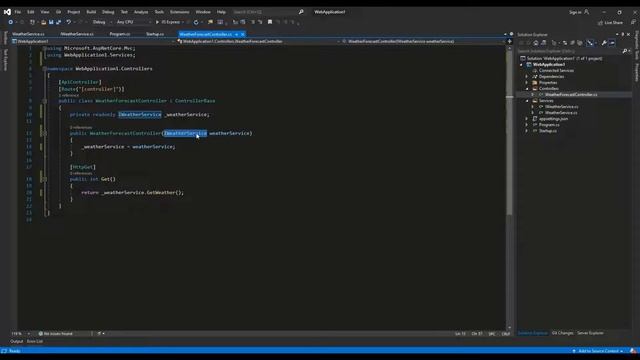The image size is (640, 360).
Task: Open the Extensions menu
Action: coord(180,12)
